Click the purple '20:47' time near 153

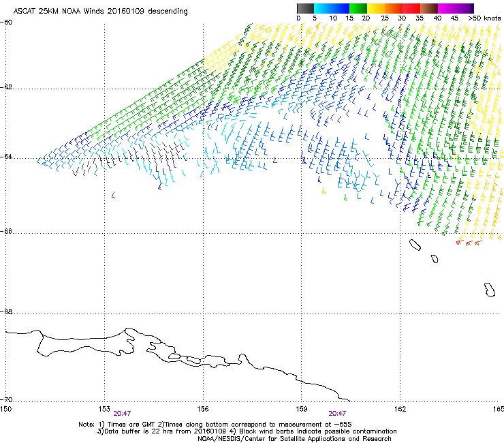(x=122, y=414)
